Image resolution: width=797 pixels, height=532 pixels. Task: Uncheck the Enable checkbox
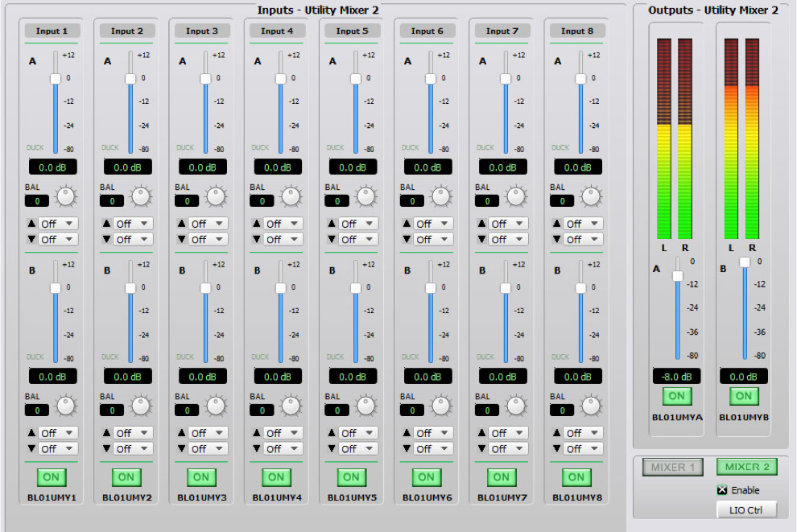click(x=722, y=490)
